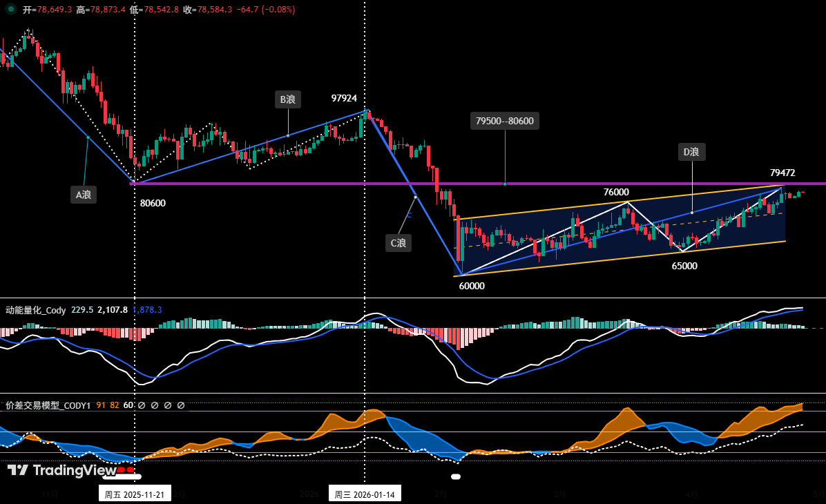Open the 周五 2025-11-21 date marker

click(134, 493)
